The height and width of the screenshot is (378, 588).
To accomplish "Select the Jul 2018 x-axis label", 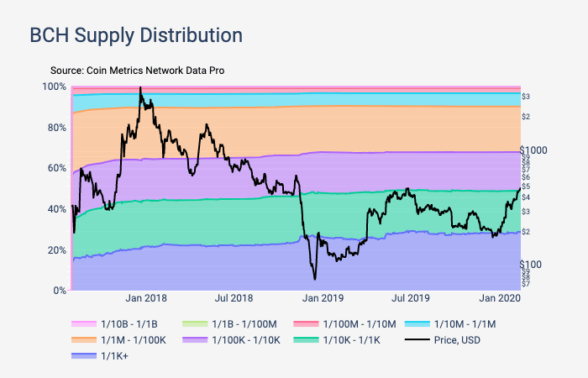I will pos(234,298).
